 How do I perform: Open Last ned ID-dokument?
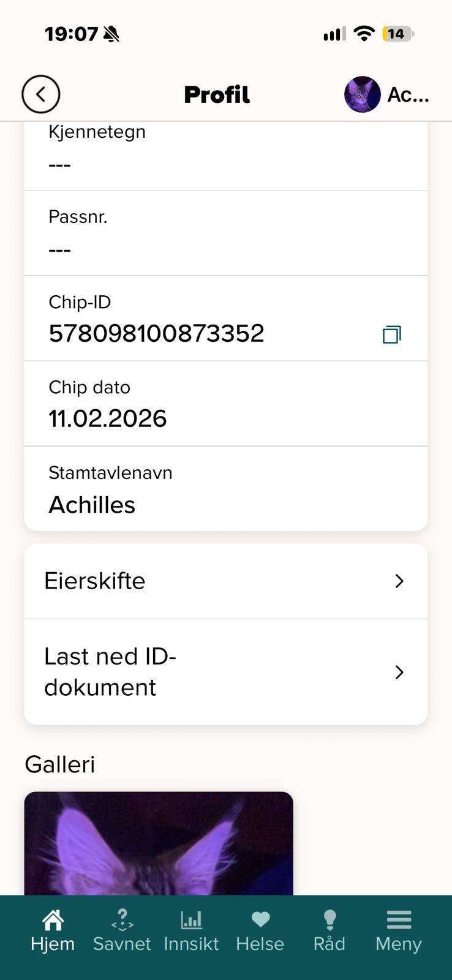point(226,672)
